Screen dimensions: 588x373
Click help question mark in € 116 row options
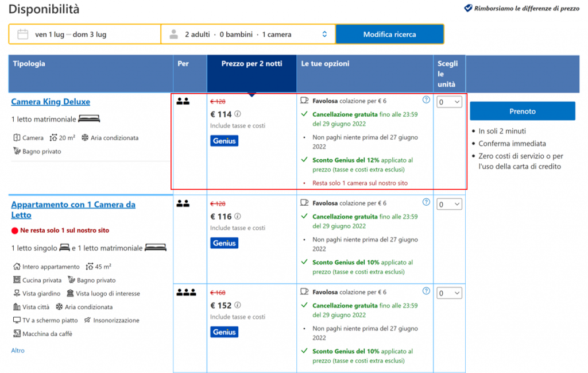(x=426, y=202)
